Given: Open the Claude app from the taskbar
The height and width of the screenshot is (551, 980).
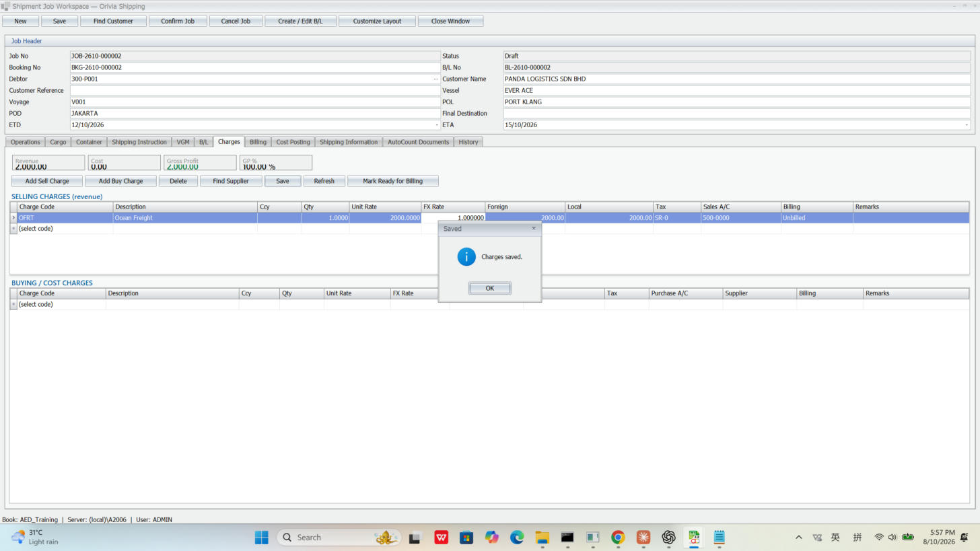Looking at the screenshot, I should click(643, 537).
